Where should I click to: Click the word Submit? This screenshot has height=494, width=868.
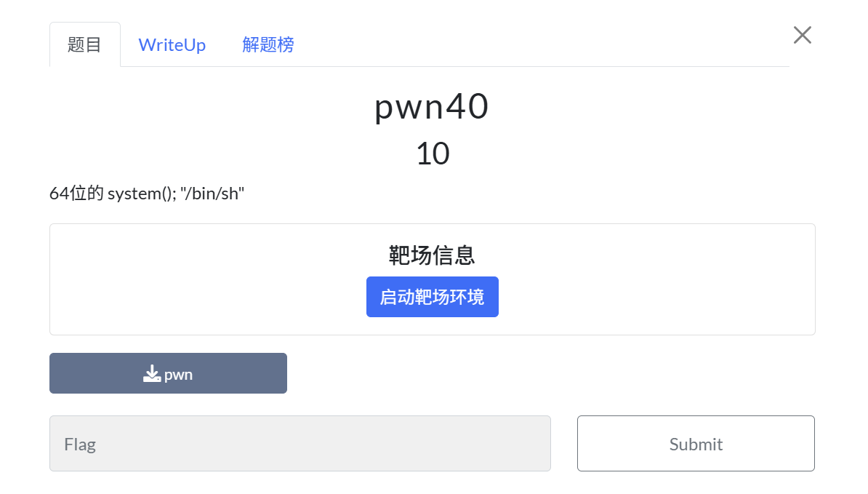point(696,444)
